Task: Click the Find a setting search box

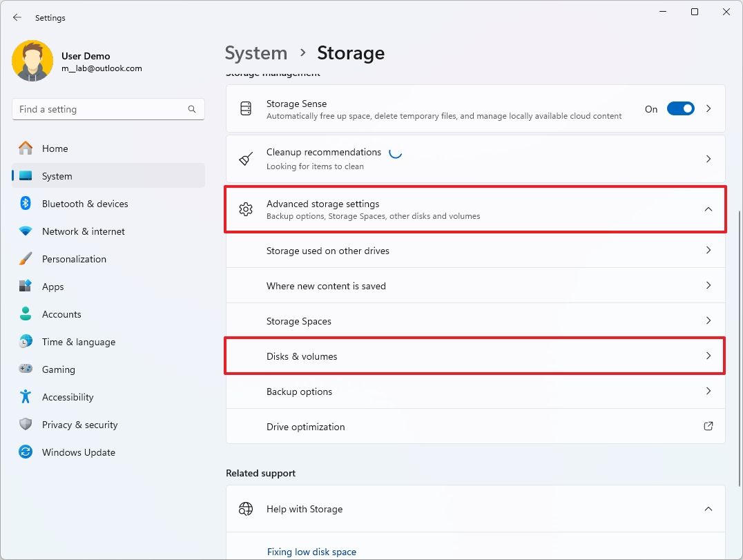Action: (x=100, y=109)
